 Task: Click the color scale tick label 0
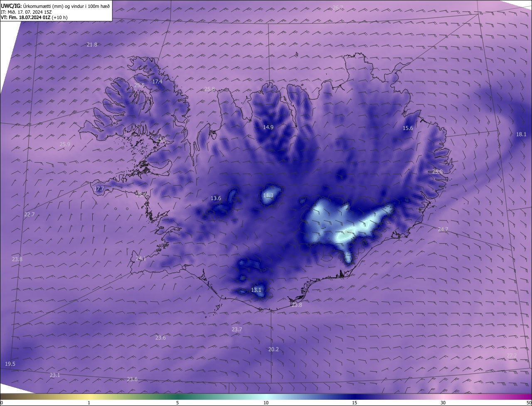[2, 403]
